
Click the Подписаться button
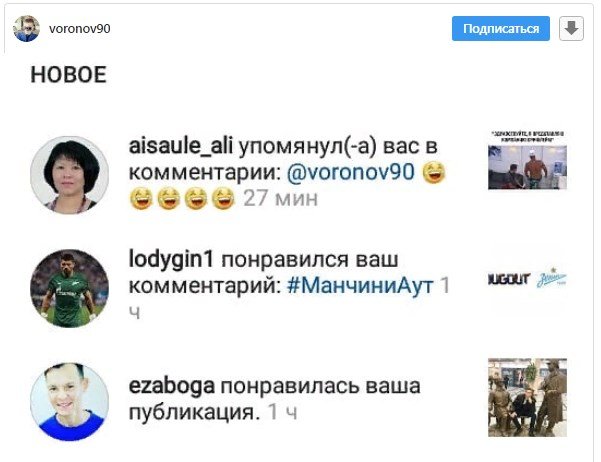click(x=501, y=28)
